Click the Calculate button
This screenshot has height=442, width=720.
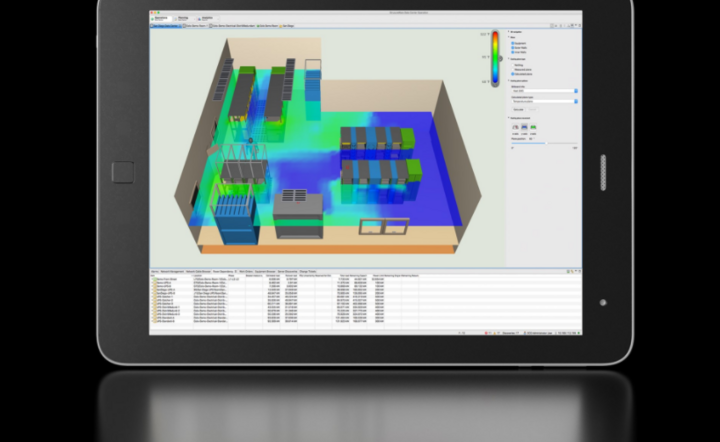click(518, 110)
